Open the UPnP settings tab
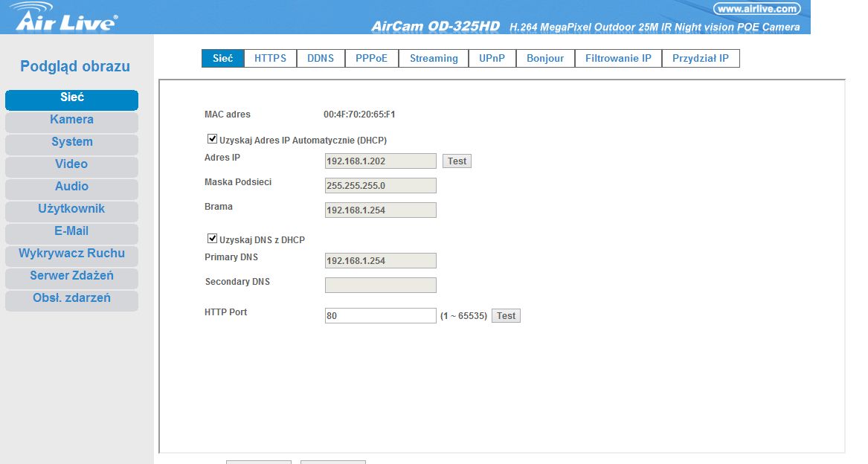 point(492,59)
